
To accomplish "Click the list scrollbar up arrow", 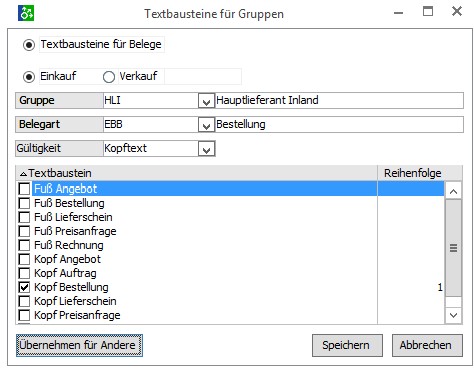I will [x=453, y=191].
